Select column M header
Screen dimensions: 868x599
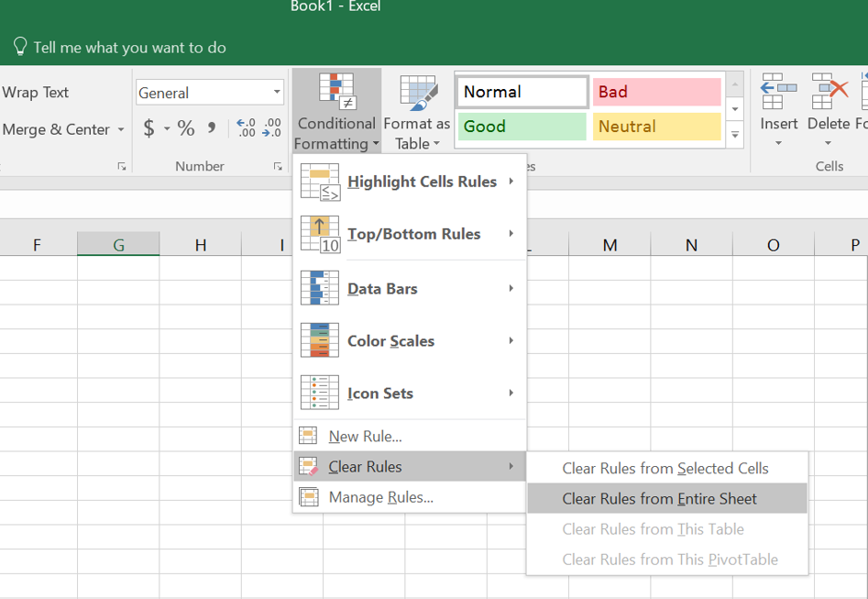pyautogui.click(x=610, y=244)
